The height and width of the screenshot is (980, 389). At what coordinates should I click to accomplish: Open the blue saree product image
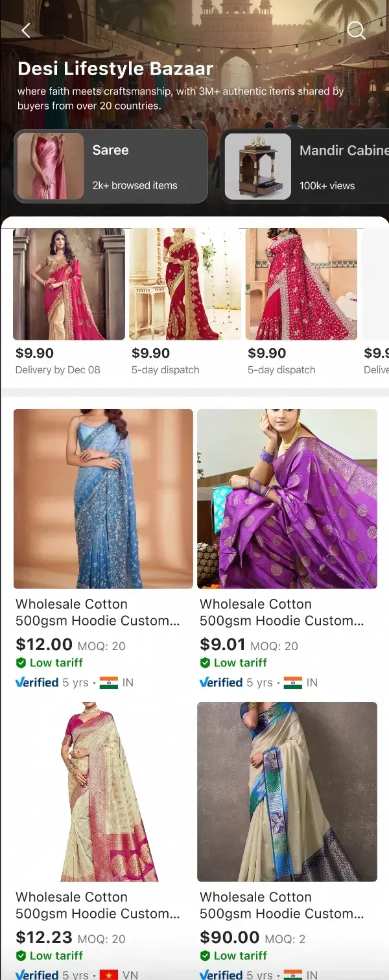103,498
